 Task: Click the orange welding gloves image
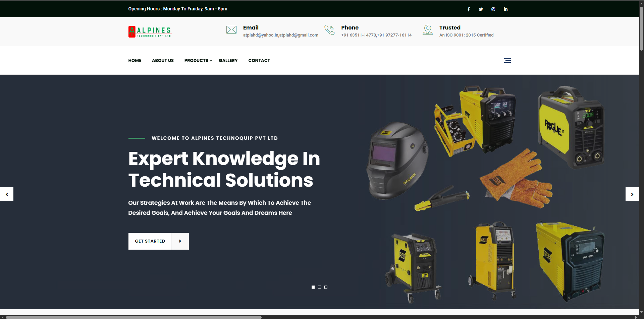(x=516, y=179)
